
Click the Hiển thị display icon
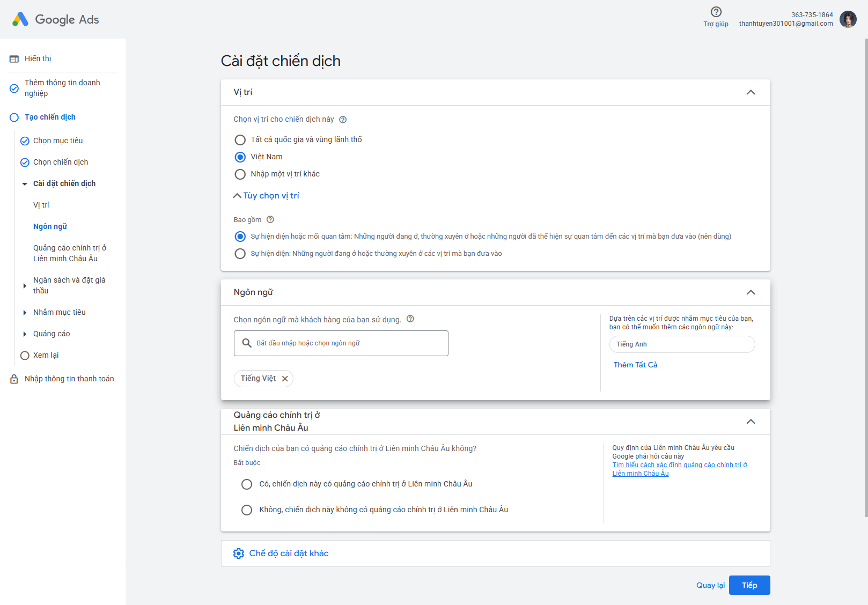(14, 59)
